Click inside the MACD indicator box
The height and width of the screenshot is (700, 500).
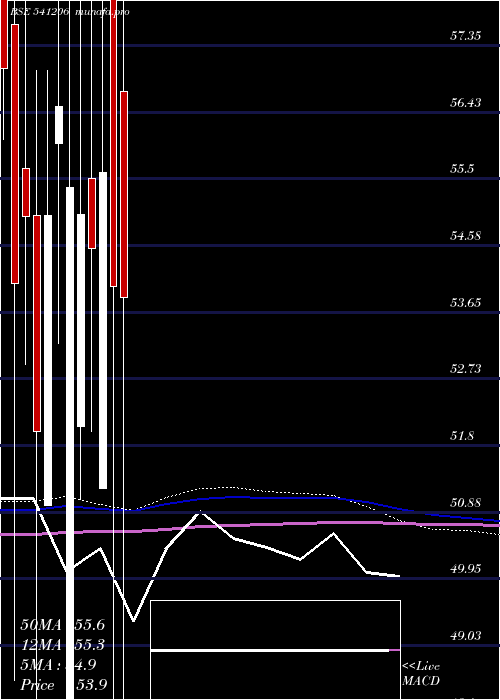pyautogui.click(x=275, y=650)
